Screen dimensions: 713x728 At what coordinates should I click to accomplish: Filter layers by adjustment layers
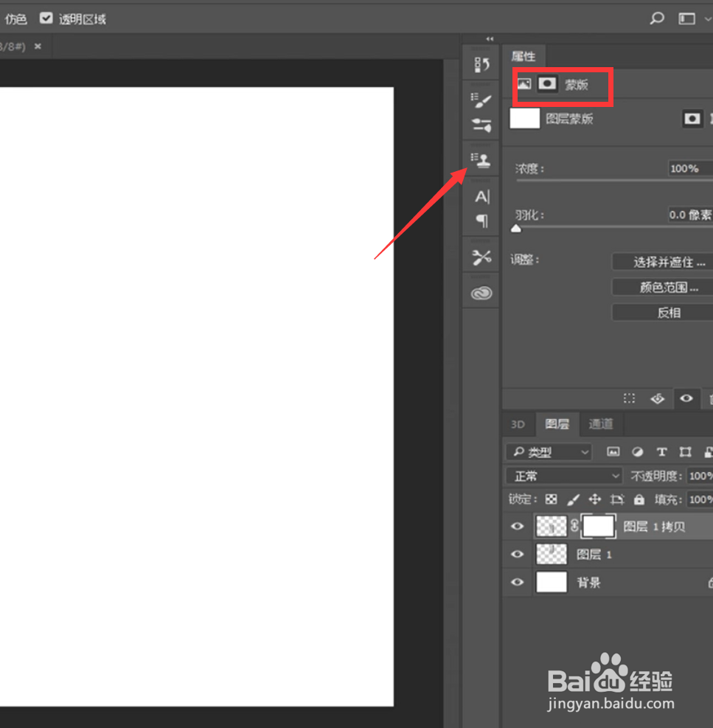tap(638, 451)
